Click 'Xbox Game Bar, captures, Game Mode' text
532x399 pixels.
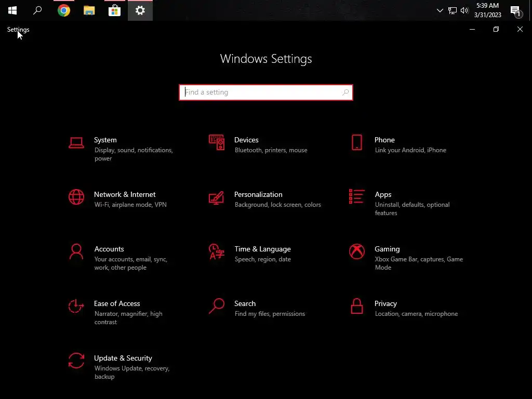[x=419, y=263]
